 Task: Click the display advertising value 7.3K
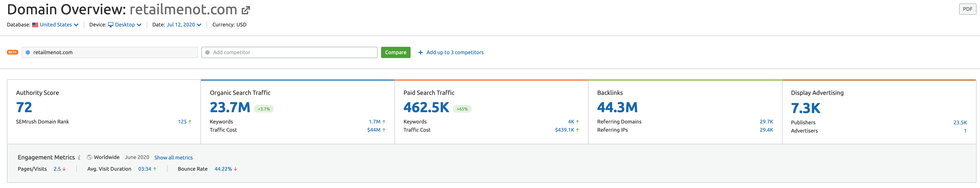pos(805,108)
